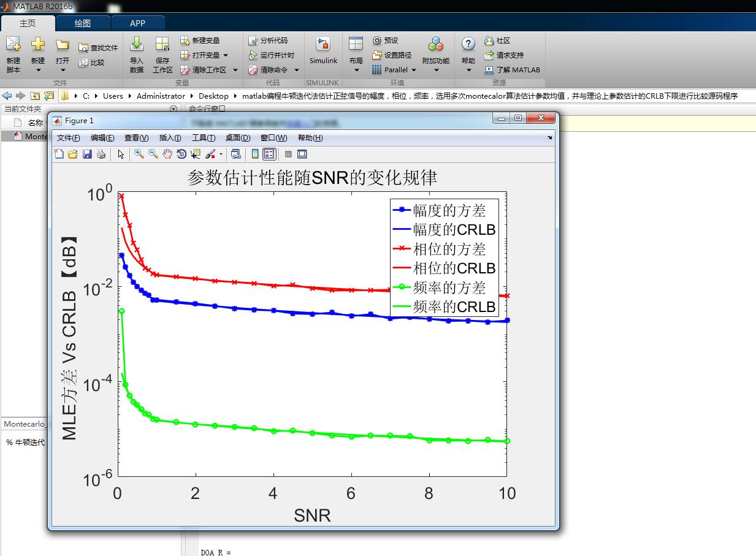756x556 pixels.
Task: Expand 新建 dropdown arrow in ribbon
Action: pos(38,70)
